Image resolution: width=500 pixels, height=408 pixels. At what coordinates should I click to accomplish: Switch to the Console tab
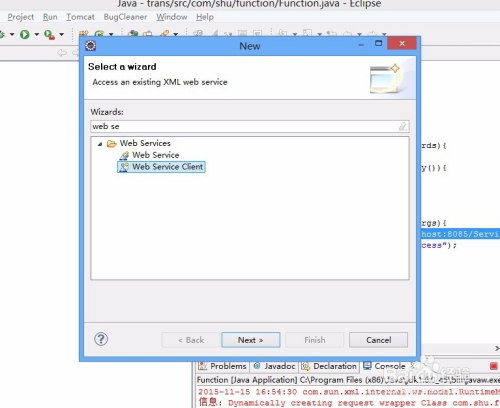pos(385,366)
